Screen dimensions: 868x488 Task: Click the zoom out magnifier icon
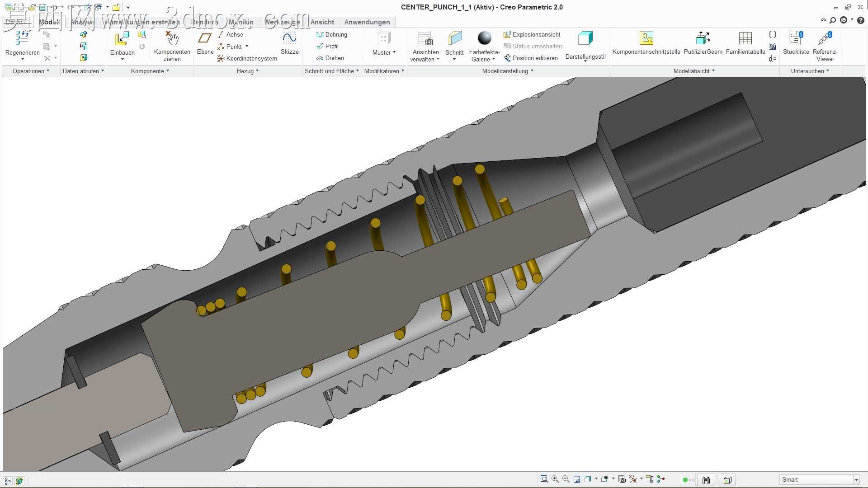click(566, 479)
